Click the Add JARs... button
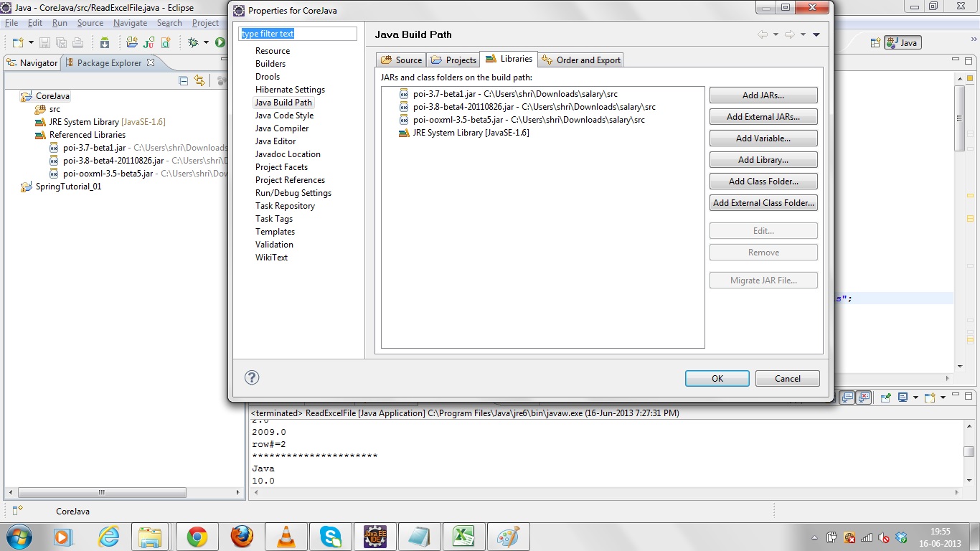The width and height of the screenshot is (980, 551). 763,95
